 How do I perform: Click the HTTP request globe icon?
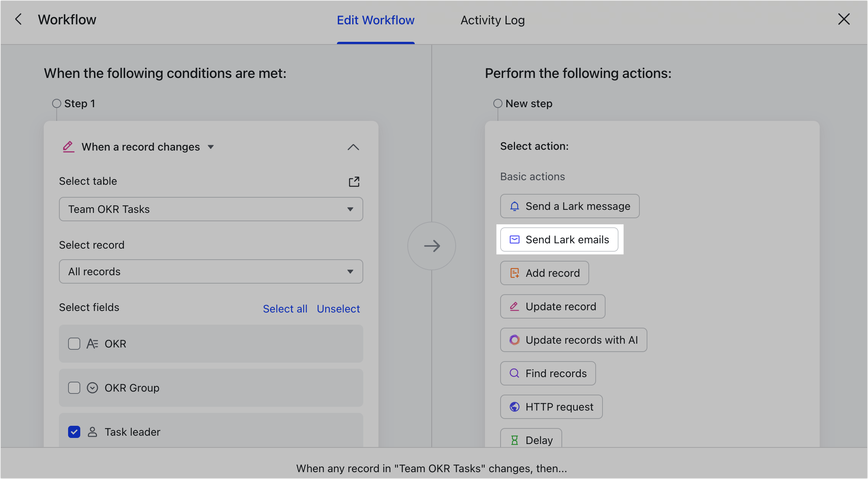[x=515, y=407]
